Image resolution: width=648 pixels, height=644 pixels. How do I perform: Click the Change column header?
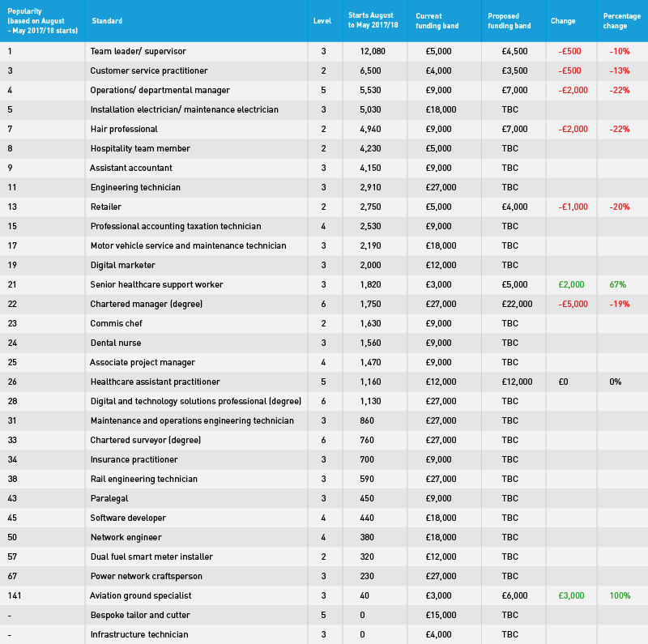point(563,21)
